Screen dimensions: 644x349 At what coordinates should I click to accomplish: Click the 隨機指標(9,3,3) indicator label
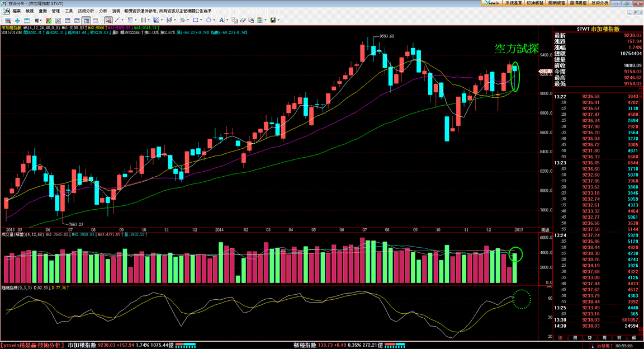(x=16, y=287)
